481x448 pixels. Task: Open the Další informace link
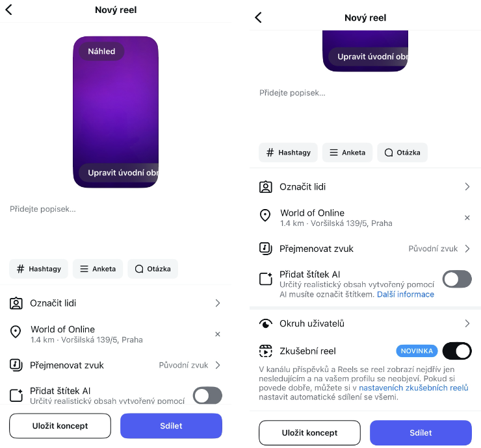click(405, 294)
